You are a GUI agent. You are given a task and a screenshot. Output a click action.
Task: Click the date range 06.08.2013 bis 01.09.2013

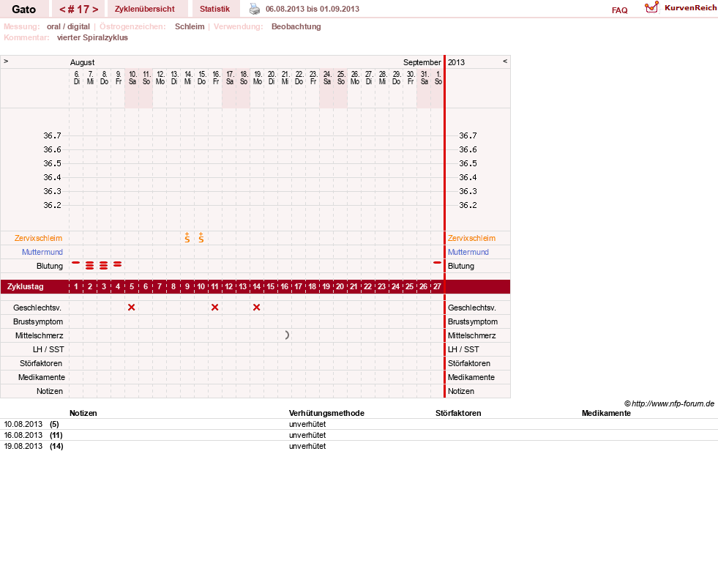pyautogui.click(x=313, y=9)
